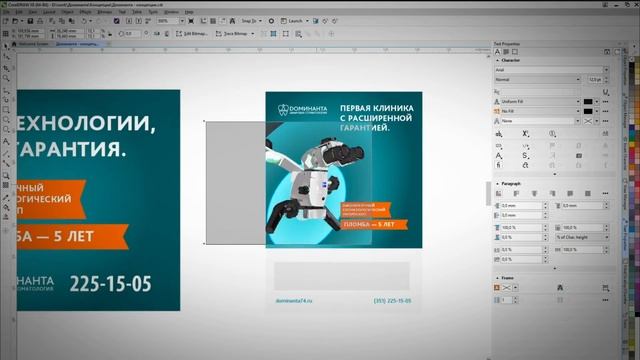
Task: Click the Options gear icon in the toolbar
Action: point(271,21)
